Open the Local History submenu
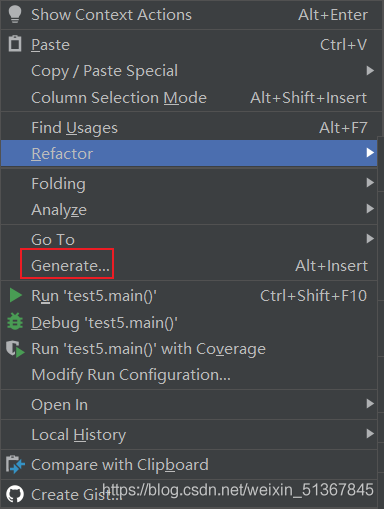The image size is (384, 509). coord(189,434)
